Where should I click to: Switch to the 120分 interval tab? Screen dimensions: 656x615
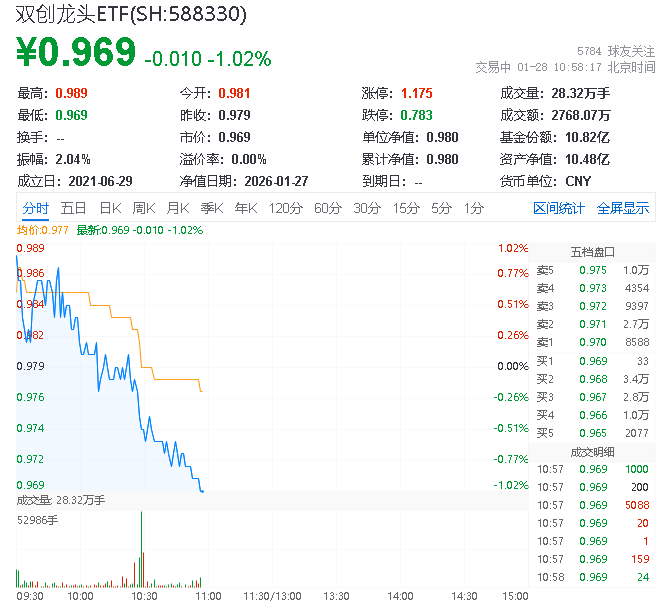(285, 208)
